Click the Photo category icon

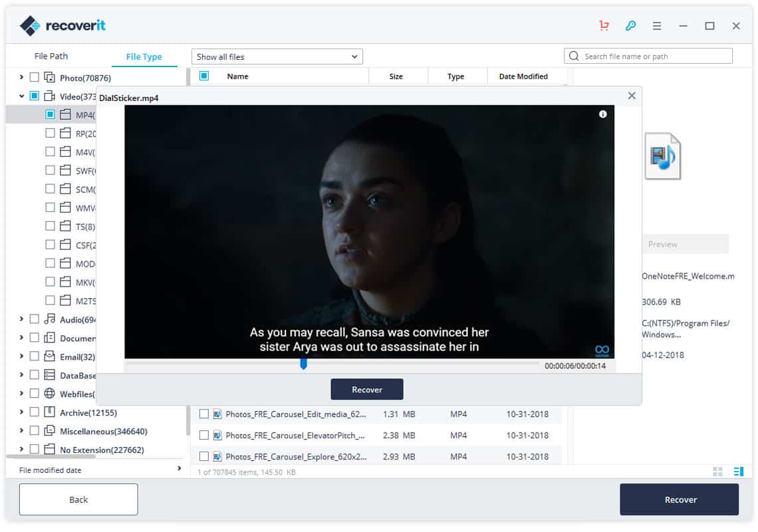[49, 77]
